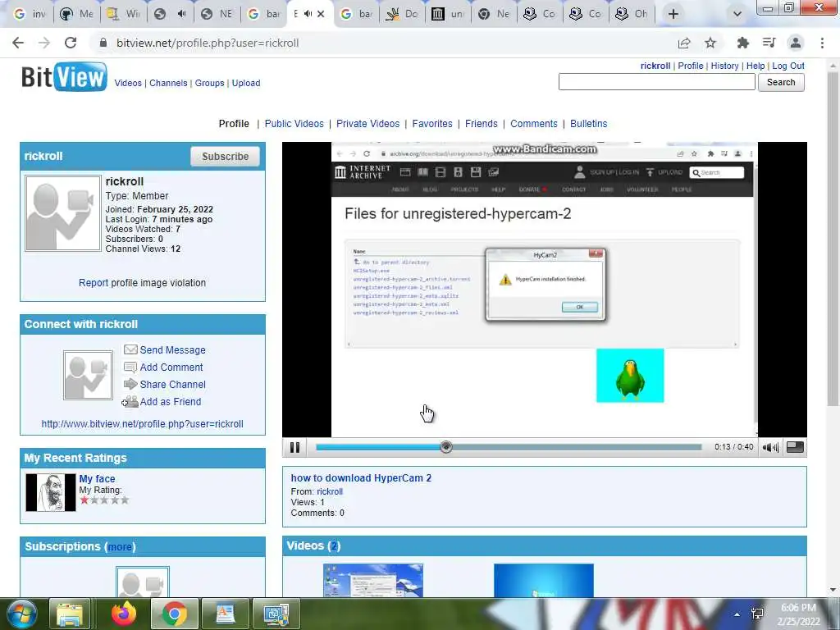Click the Subscribe button
This screenshot has height=630, width=840.
tap(225, 157)
